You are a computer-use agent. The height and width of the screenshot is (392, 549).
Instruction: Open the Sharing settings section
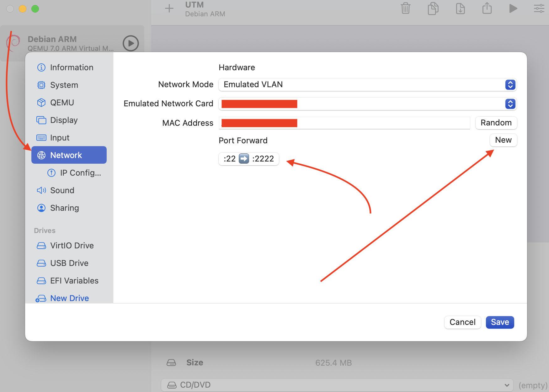pos(69,208)
